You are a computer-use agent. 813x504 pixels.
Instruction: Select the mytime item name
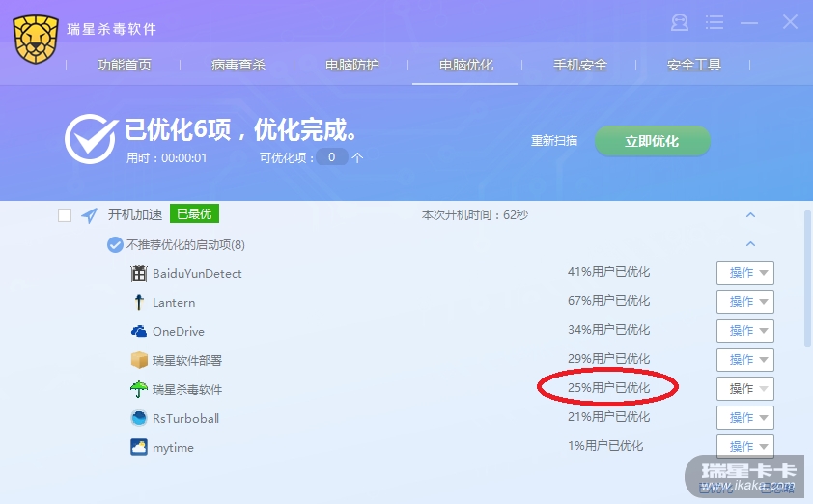[x=173, y=448]
